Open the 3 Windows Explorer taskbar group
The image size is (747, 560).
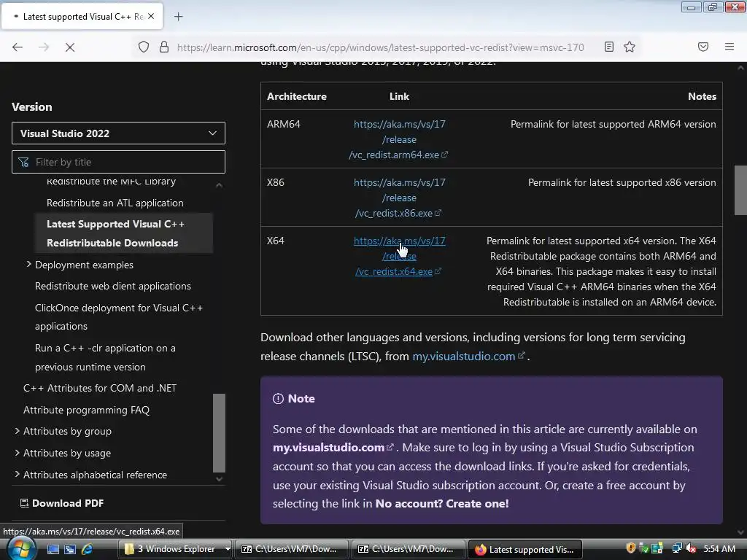click(175, 549)
